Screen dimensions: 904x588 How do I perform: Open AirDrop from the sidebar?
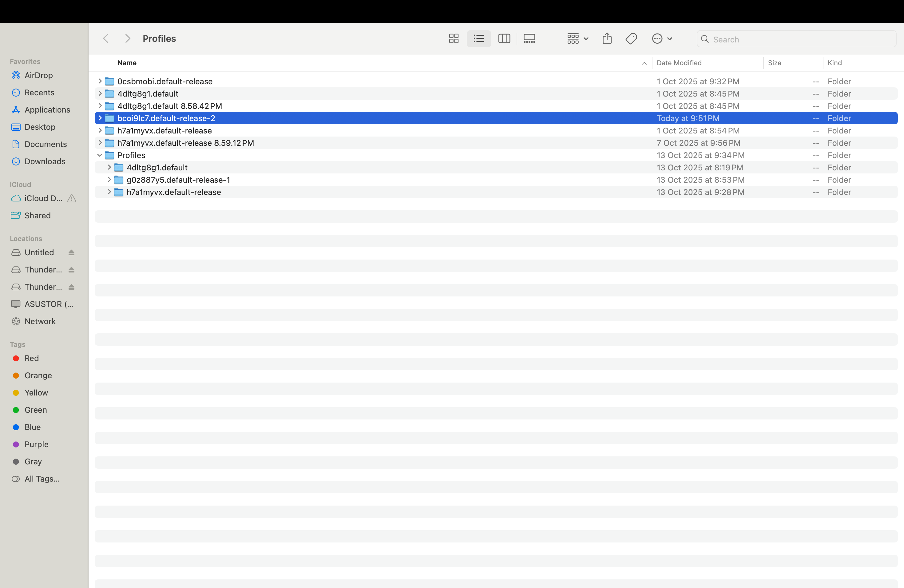click(x=38, y=75)
